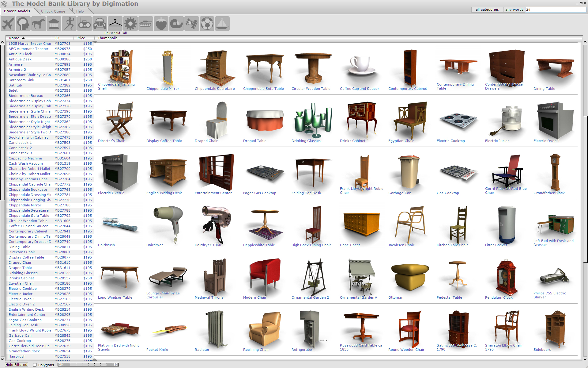Open the all categories dropdown
This screenshot has height=368, width=588.
(487, 10)
